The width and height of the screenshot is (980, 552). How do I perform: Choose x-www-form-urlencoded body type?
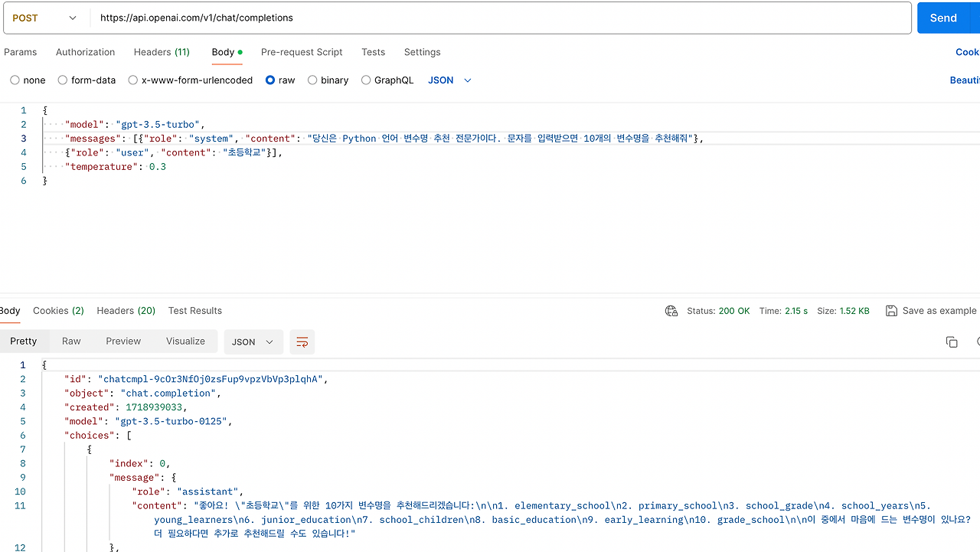(x=133, y=80)
